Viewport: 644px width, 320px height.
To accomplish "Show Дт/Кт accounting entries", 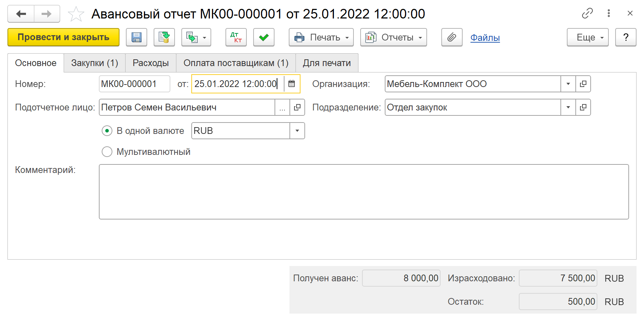I will coord(236,37).
